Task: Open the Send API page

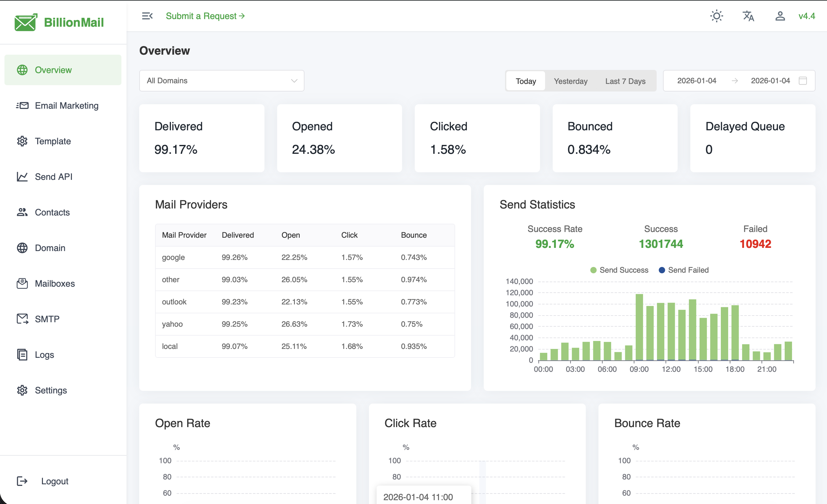Action: pos(54,177)
